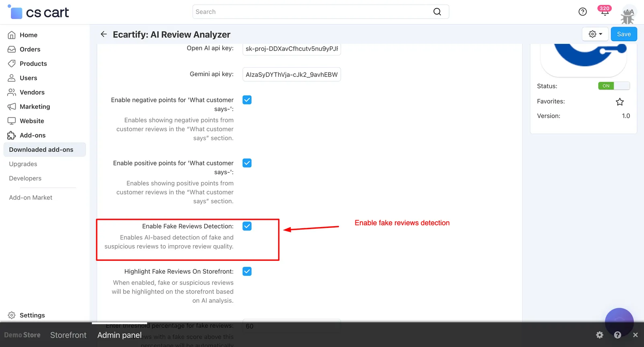The height and width of the screenshot is (347, 644).
Task: Click the Search field
Action: click(321, 12)
